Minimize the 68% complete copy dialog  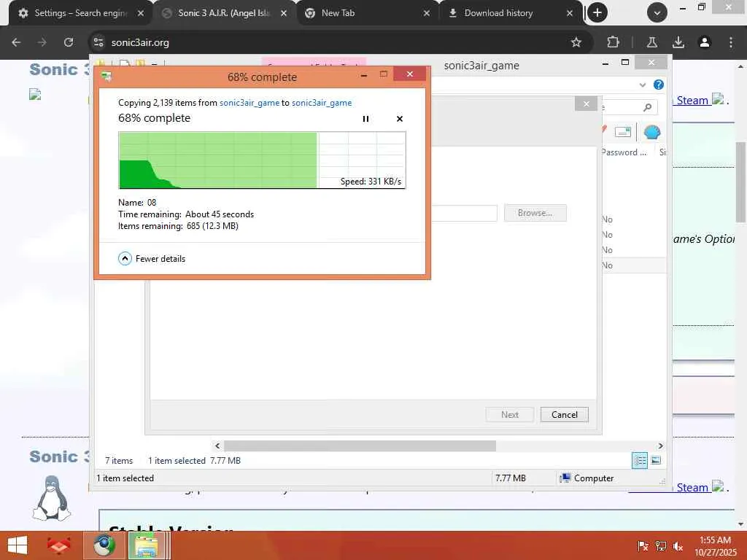(364, 75)
